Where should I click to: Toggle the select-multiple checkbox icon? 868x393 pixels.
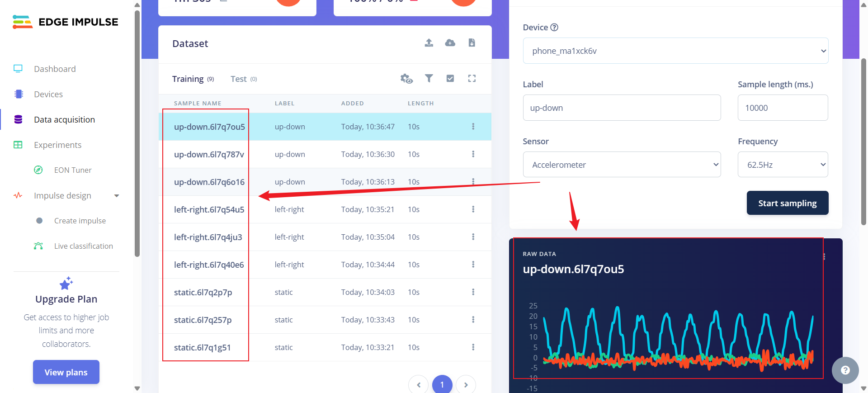click(450, 78)
